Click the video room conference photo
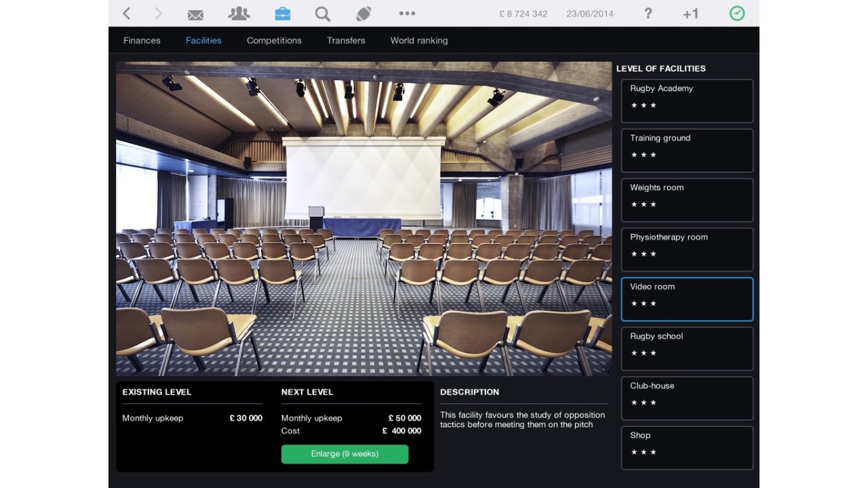 (363, 218)
